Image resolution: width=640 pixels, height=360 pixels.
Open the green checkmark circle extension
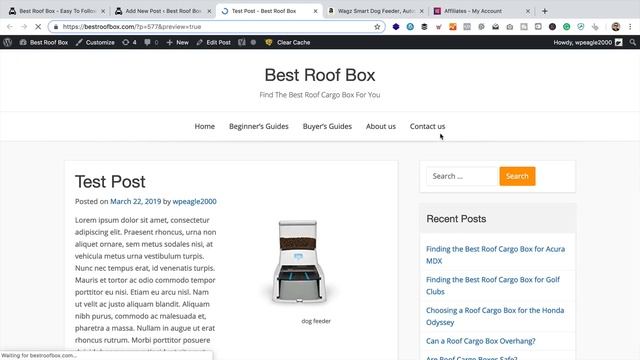581,27
